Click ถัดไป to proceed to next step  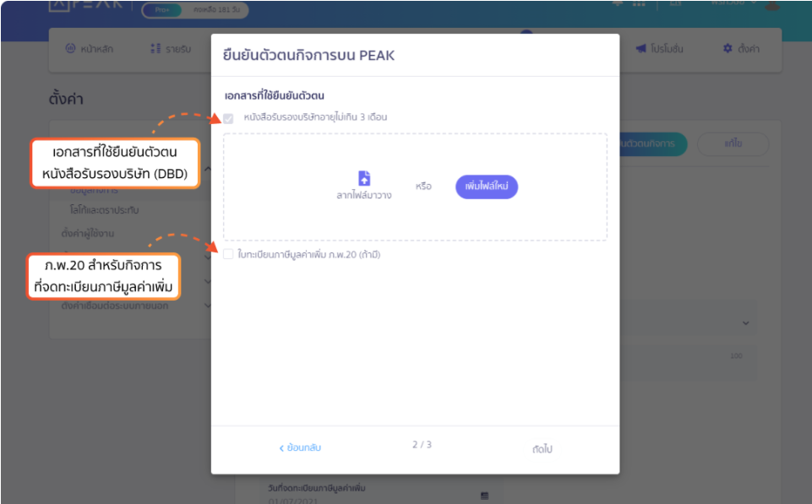coord(542,449)
